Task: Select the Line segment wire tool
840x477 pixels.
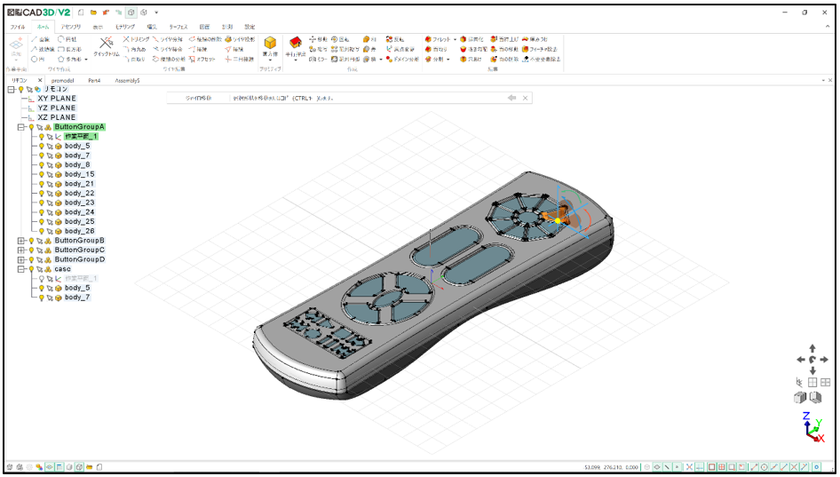Action: (40, 39)
